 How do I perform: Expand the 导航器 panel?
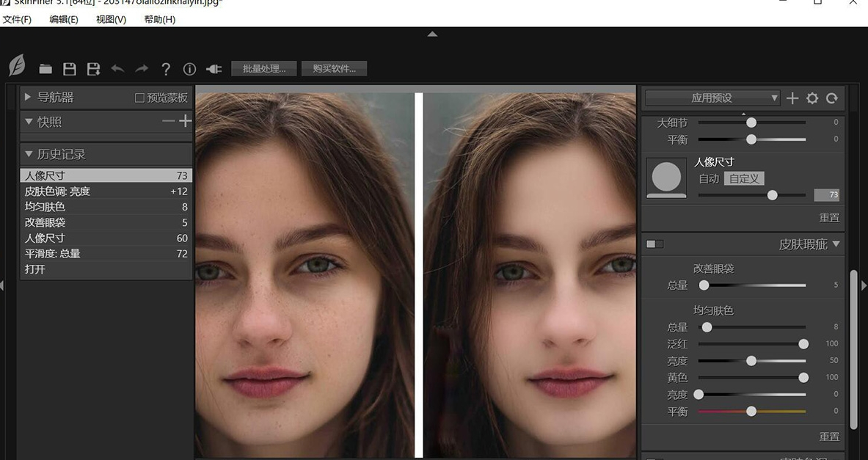coord(28,98)
